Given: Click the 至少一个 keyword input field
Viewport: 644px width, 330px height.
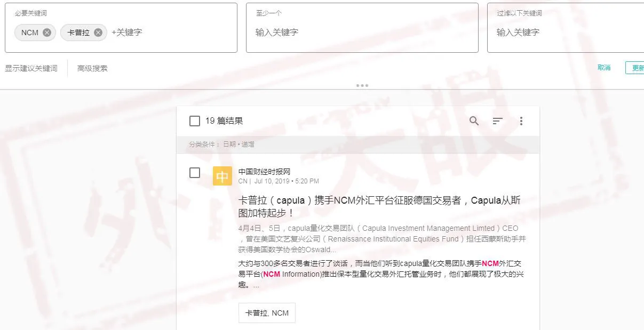Looking at the screenshot, I should pyautogui.click(x=362, y=33).
